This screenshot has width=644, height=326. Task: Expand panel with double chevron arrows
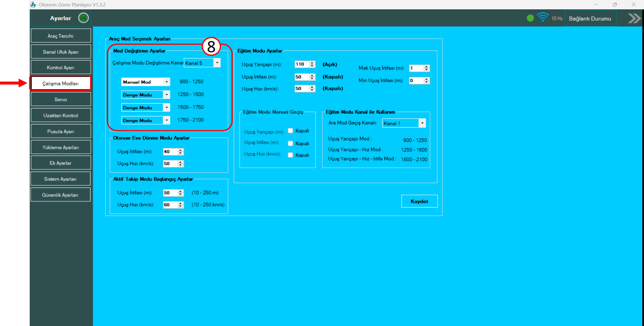pos(634,18)
